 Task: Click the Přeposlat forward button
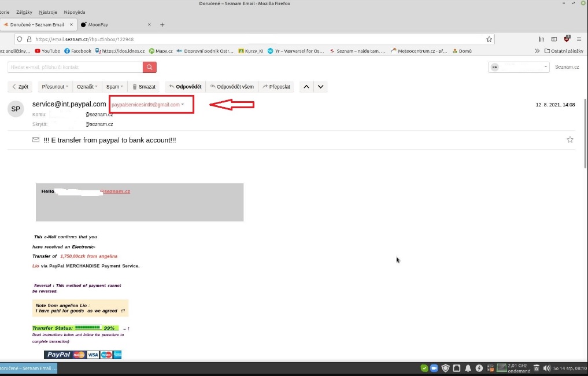tap(276, 87)
